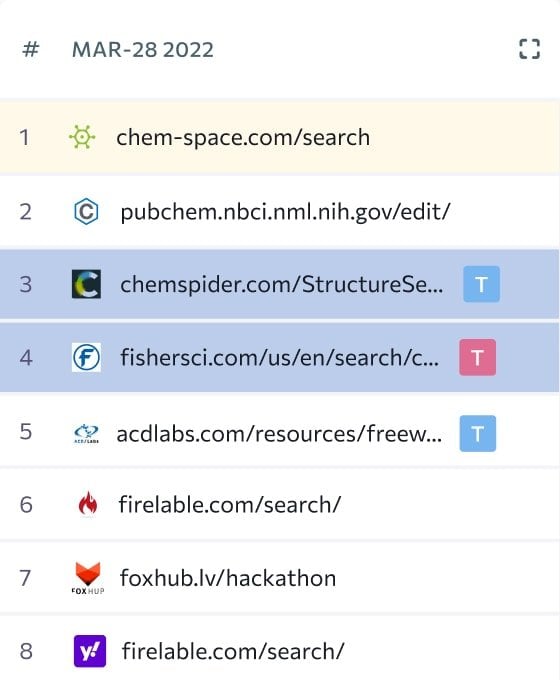
Task: Open acdlabs.com/resources/freew... link
Action: point(279,434)
